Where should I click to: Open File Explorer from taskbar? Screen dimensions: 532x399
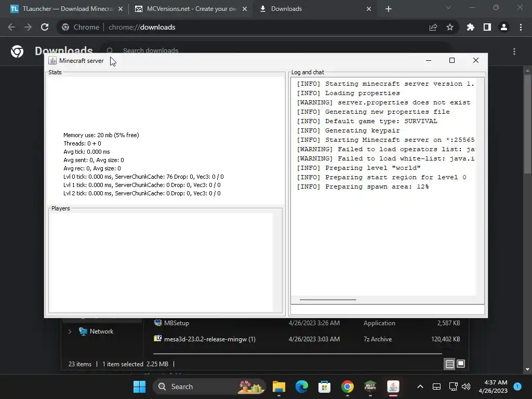tap(279, 387)
